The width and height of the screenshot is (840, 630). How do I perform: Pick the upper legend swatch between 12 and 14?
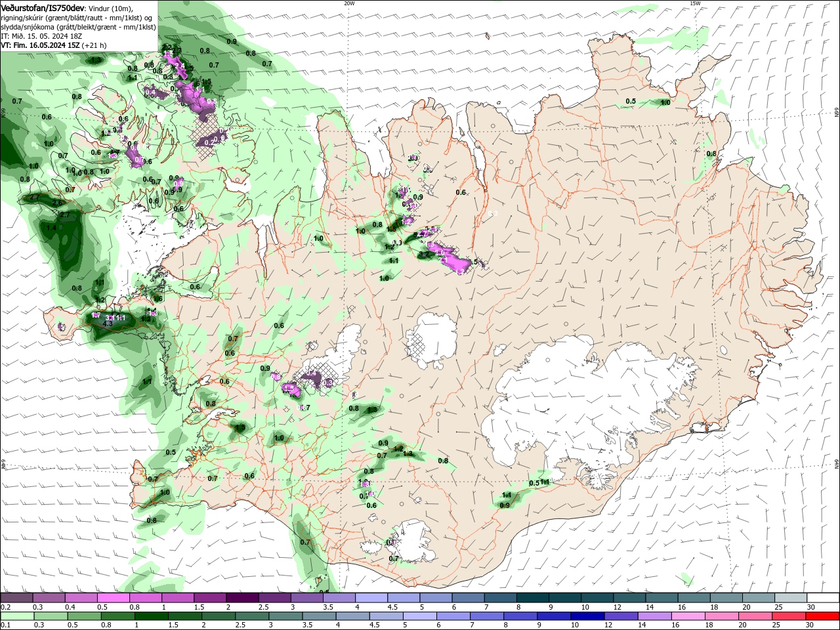pyautogui.click(x=630, y=598)
